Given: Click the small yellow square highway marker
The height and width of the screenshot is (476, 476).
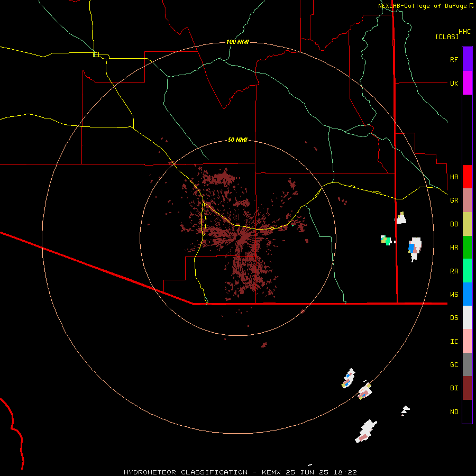Looking at the screenshot, I should point(96,54).
